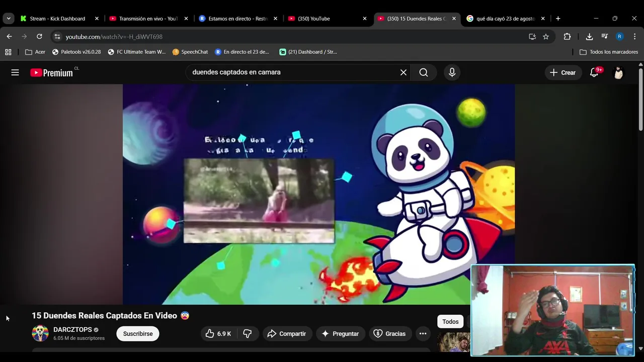Open the Chrome profile avatar
The image size is (644, 362).
(x=619, y=37)
